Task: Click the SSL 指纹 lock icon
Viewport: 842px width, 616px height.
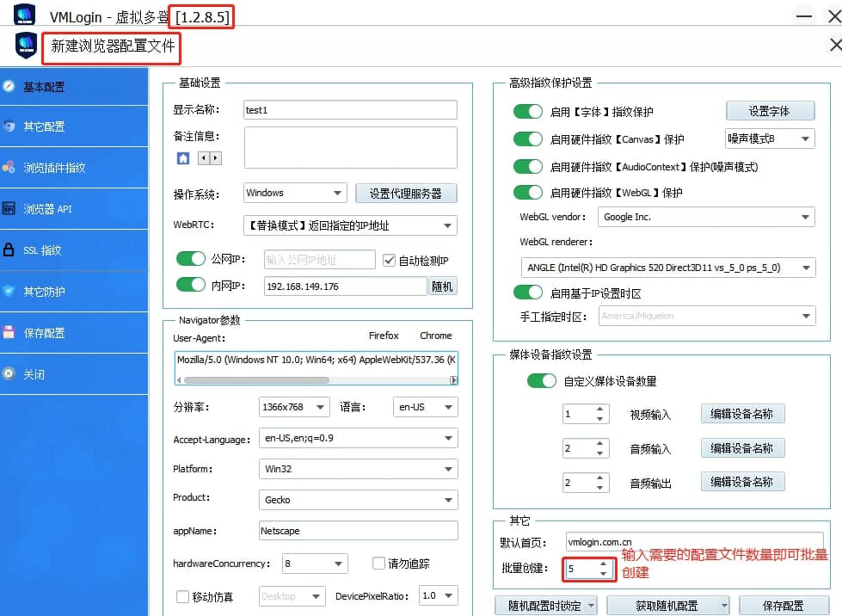Action: pyautogui.click(x=9, y=250)
